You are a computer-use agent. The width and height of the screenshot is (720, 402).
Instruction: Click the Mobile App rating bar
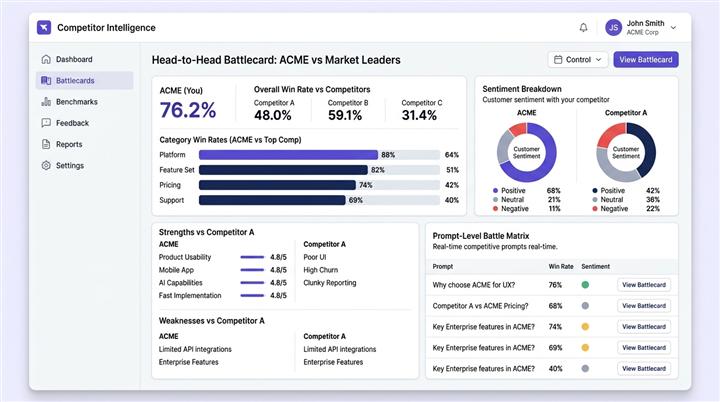pyautogui.click(x=252, y=270)
